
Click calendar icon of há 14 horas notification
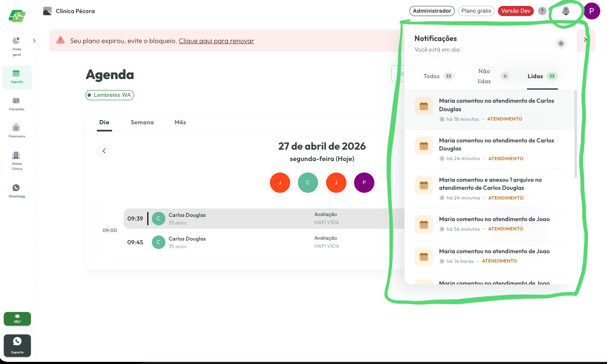(424, 257)
